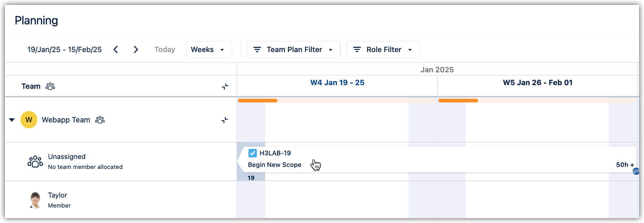The image size is (644, 223).
Task: Select the W5 Jan 26 - Feb 01 header
Action: pos(537,83)
